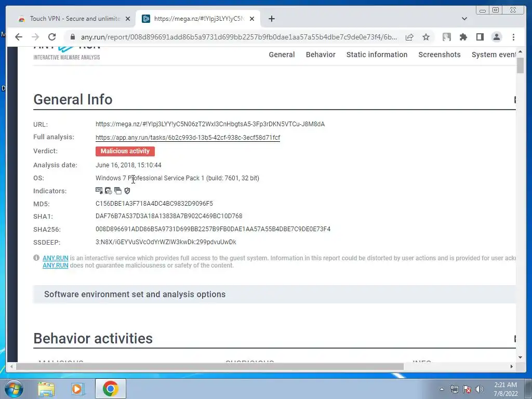Screen dimensions: 532x399
Task: Open the Chrome profile avatar
Action: tap(496, 37)
